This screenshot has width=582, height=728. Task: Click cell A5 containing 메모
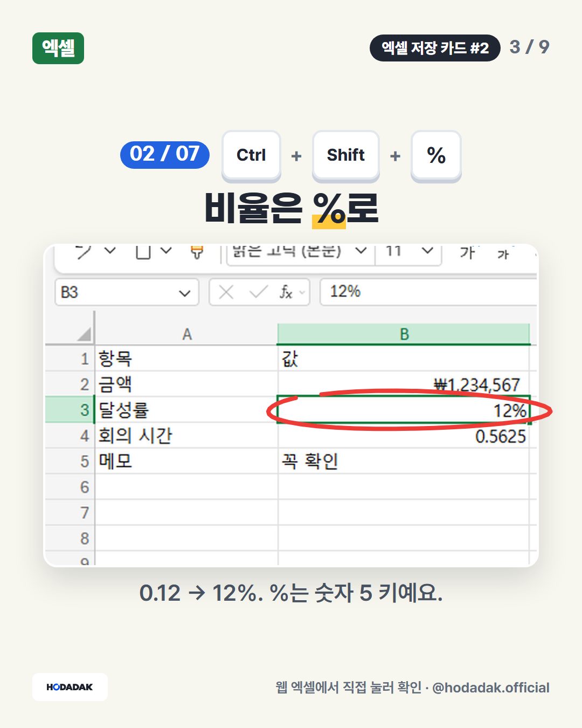pos(186,462)
